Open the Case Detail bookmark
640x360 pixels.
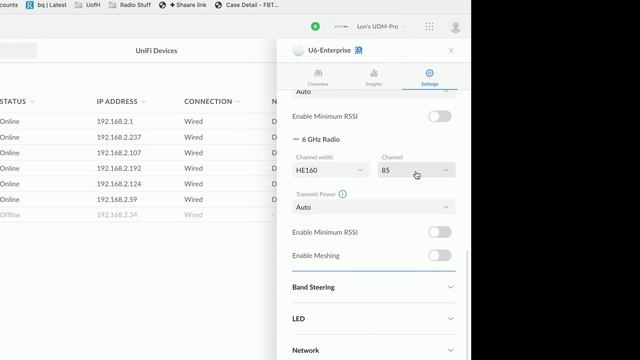(247, 5)
